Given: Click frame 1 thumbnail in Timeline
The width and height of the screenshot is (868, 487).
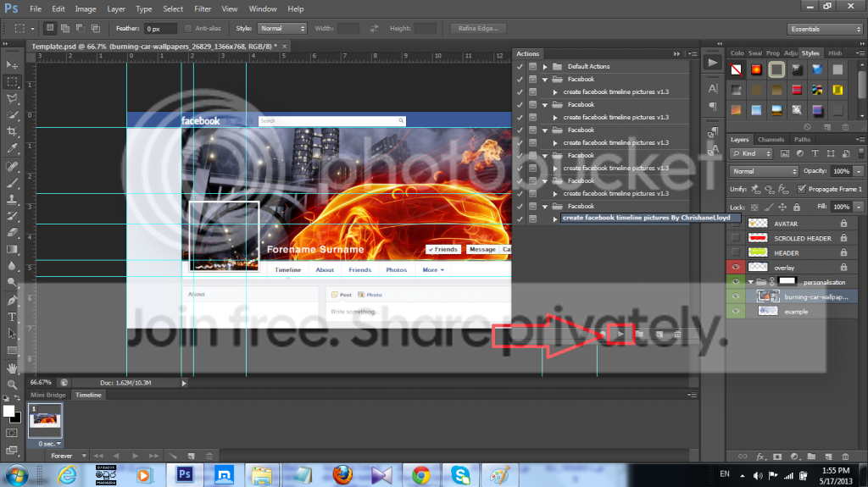Looking at the screenshot, I should [x=45, y=421].
